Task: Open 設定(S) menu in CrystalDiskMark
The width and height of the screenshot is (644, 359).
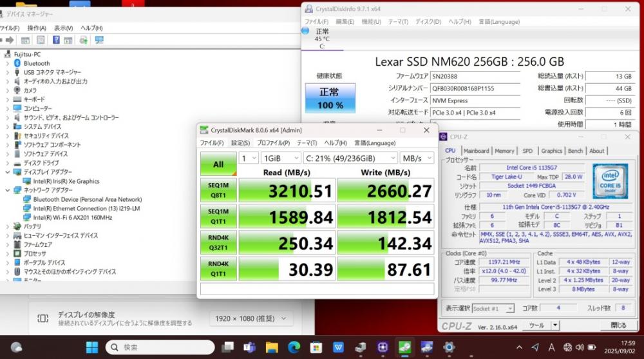Action: click(240, 143)
